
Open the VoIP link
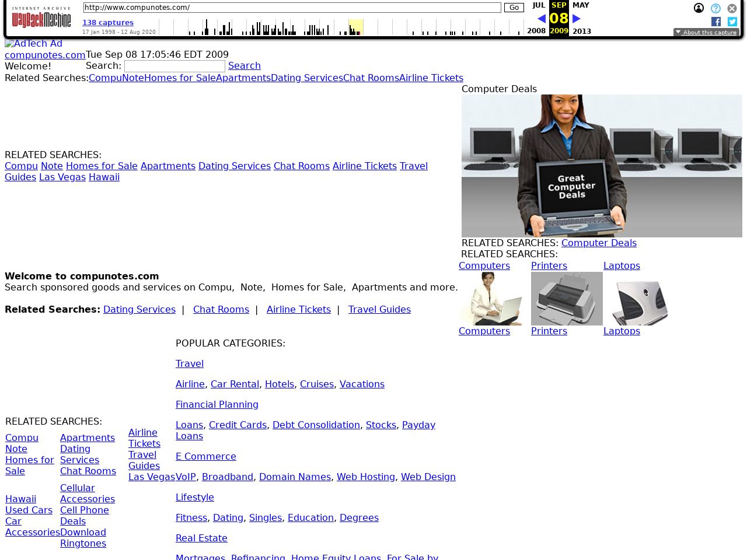186,477
